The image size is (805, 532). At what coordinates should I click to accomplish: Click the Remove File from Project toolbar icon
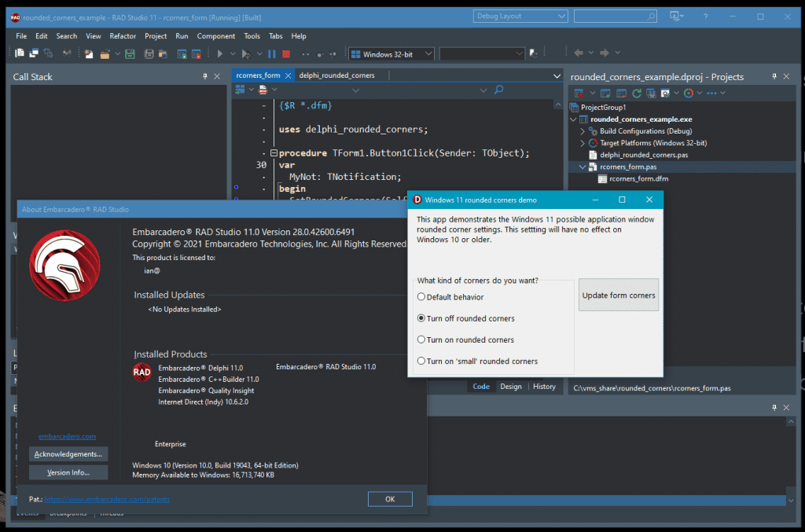(196, 53)
